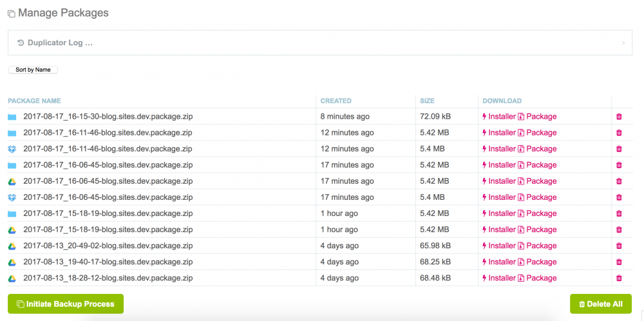Click the 68.48 kB size value
This screenshot has width=644, height=321.
click(435, 278)
